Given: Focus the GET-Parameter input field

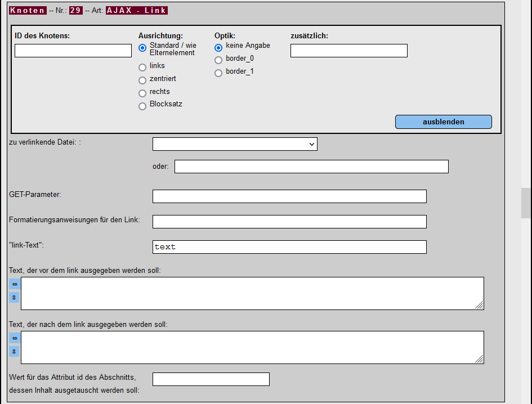Looking at the screenshot, I should [x=289, y=196].
